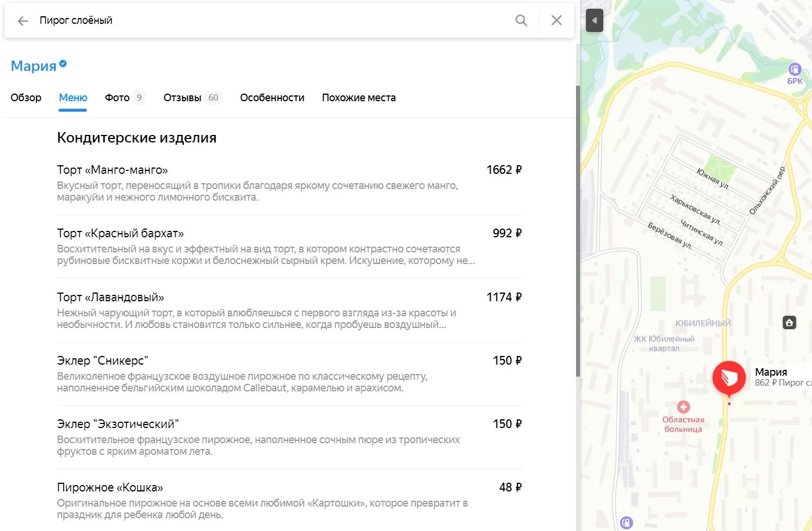Click the Харьковская ул. street label

click(695, 209)
